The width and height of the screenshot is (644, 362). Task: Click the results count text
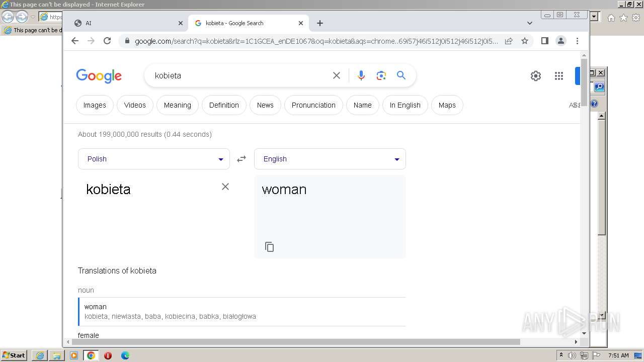tap(145, 134)
